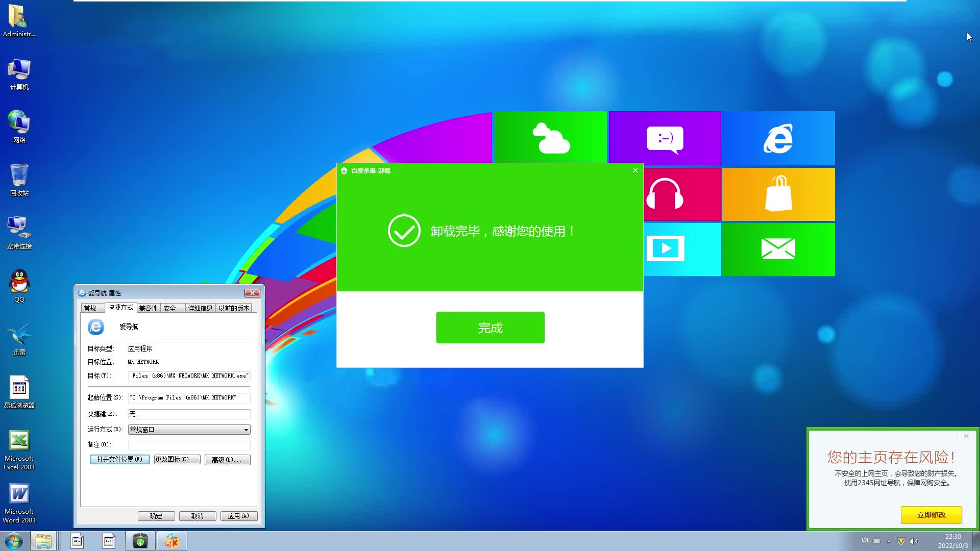Screen dimensions: 980x551
Task: Select the orange K box taskbar icon
Action: 172,541
